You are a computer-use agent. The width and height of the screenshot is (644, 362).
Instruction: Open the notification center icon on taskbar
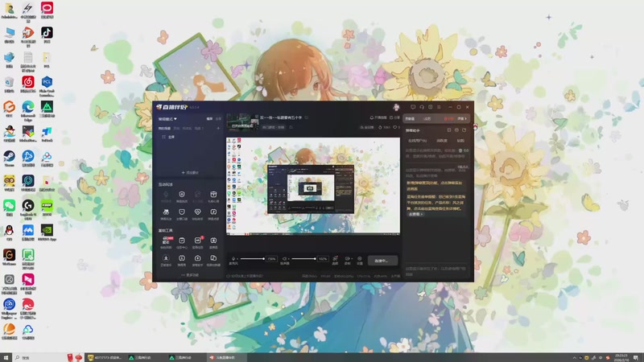636,357
